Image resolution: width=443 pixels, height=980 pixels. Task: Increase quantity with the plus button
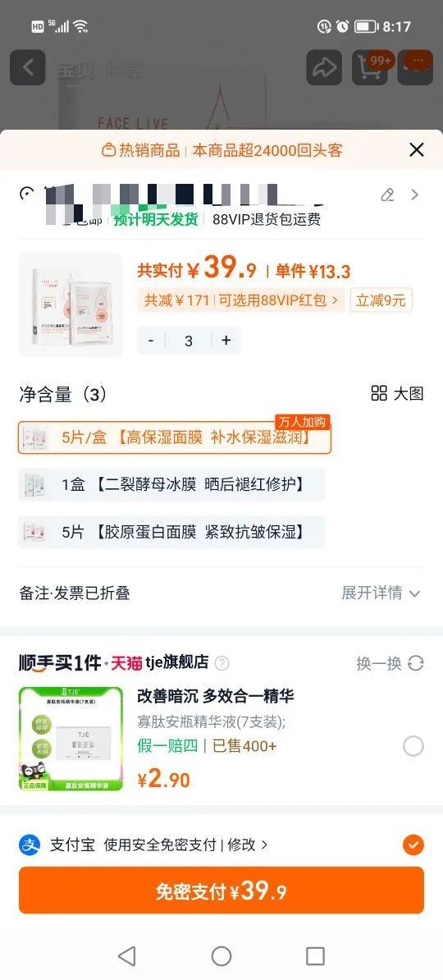(x=226, y=341)
